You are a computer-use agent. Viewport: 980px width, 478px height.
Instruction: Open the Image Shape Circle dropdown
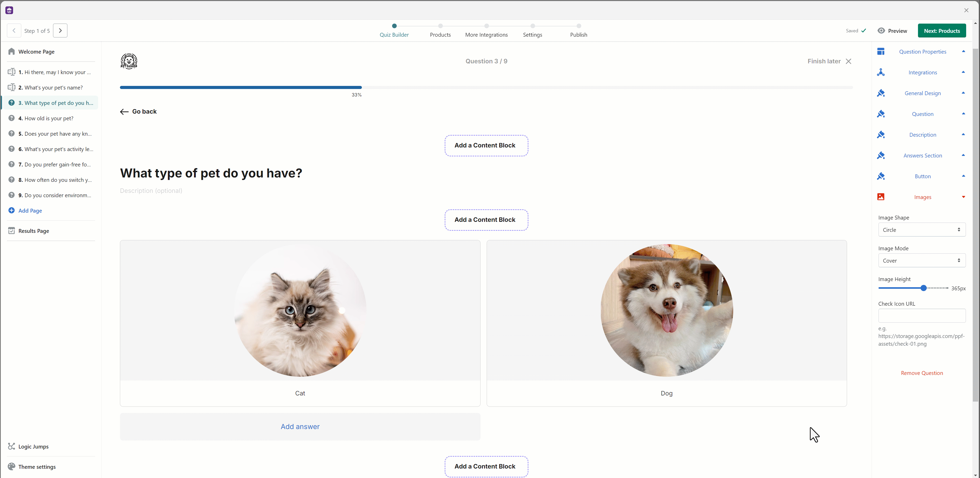922,230
